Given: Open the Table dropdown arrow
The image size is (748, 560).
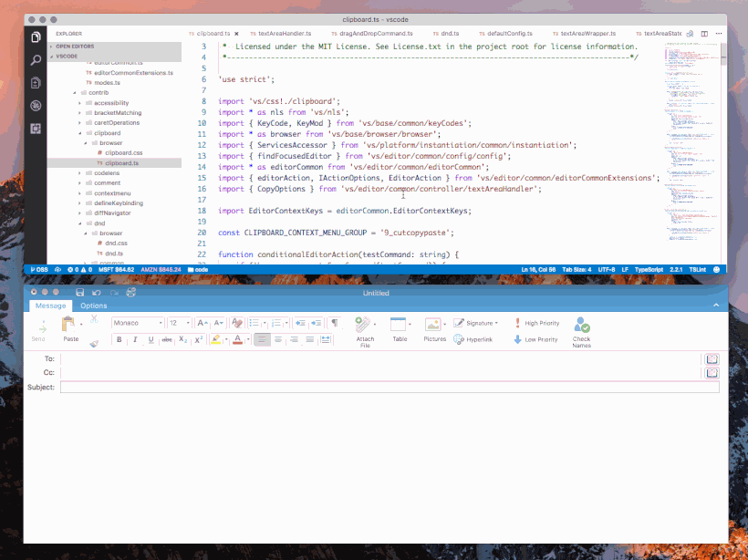Looking at the screenshot, I should [410, 325].
